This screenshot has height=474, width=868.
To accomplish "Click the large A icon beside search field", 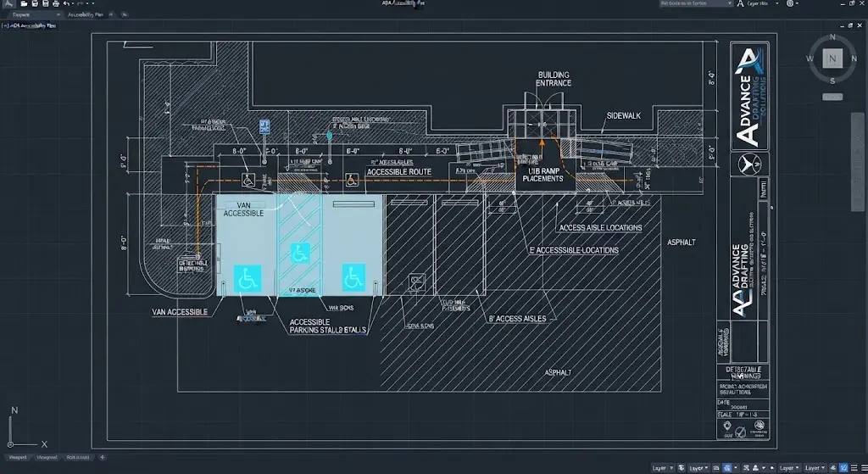I will point(740,3).
